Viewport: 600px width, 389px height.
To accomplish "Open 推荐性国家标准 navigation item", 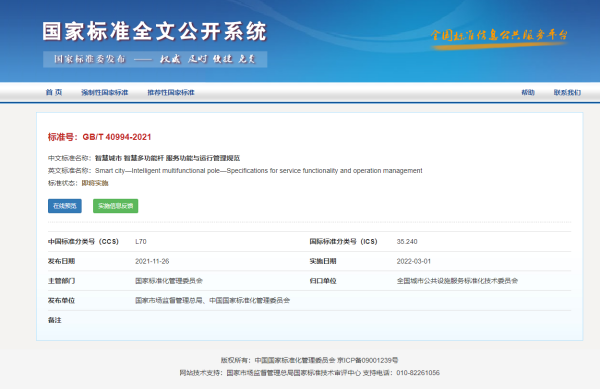I will 171,92.
